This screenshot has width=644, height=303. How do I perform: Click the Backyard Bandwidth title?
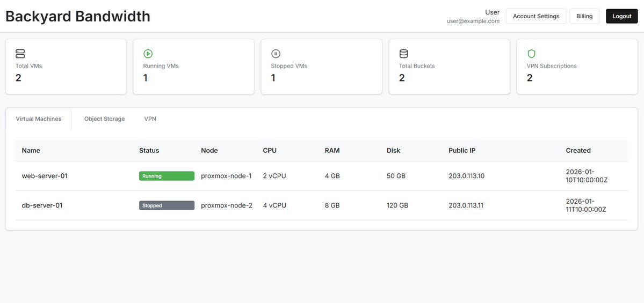(x=78, y=17)
